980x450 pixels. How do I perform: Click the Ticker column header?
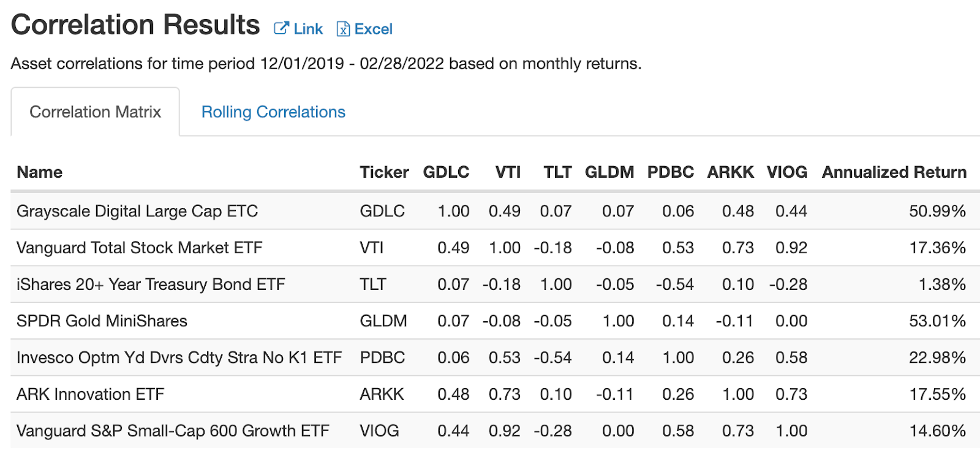(384, 172)
